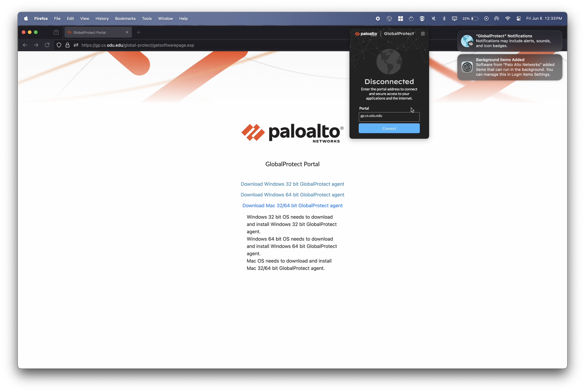Download Windows 32 bit GlobalProtect agent
The image size is (585, 392).
click(292, 184)
